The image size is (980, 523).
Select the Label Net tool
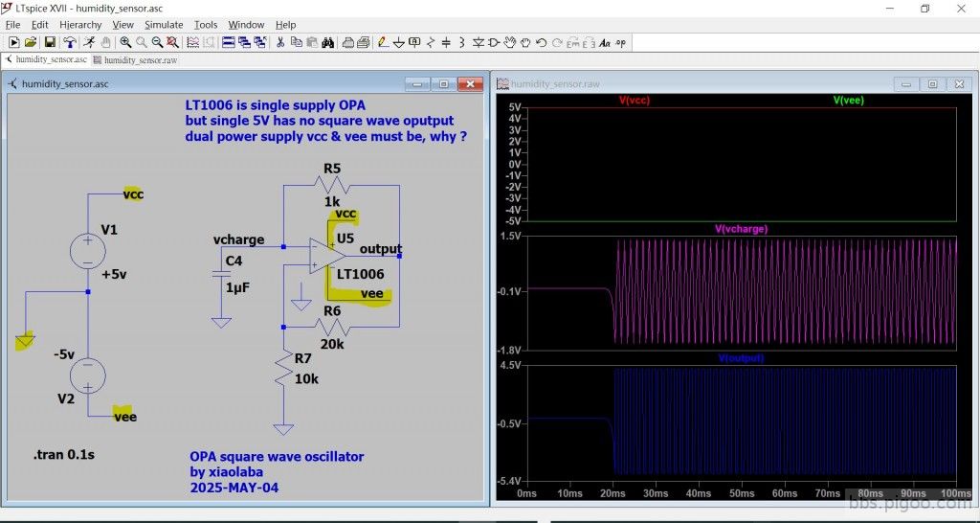click(414, 42)
